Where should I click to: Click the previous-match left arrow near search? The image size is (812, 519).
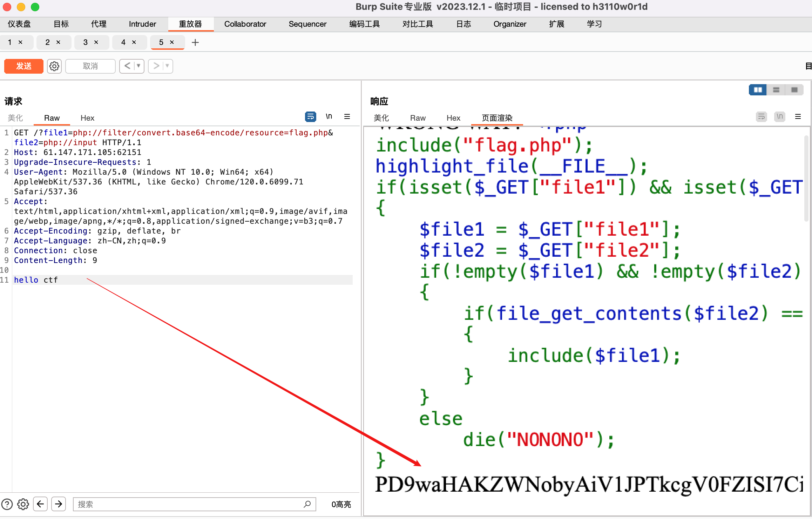pos(40,504)
